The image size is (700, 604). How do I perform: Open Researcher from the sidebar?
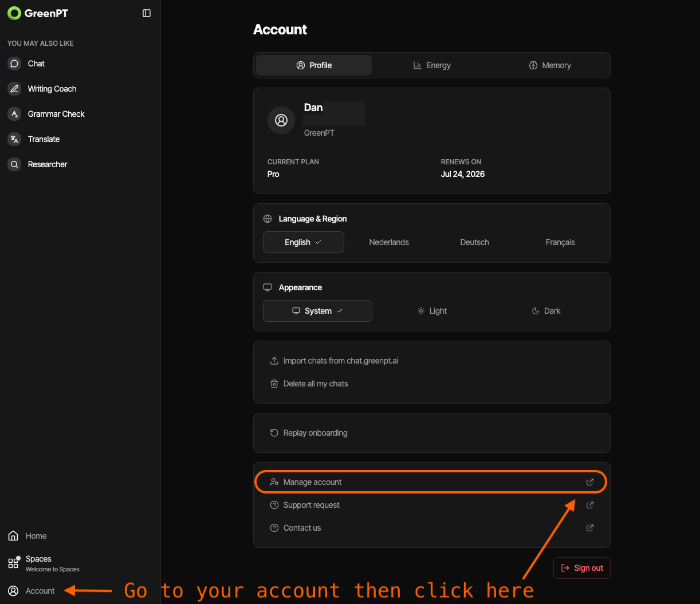pyautogui.click(x=80, y=164)
